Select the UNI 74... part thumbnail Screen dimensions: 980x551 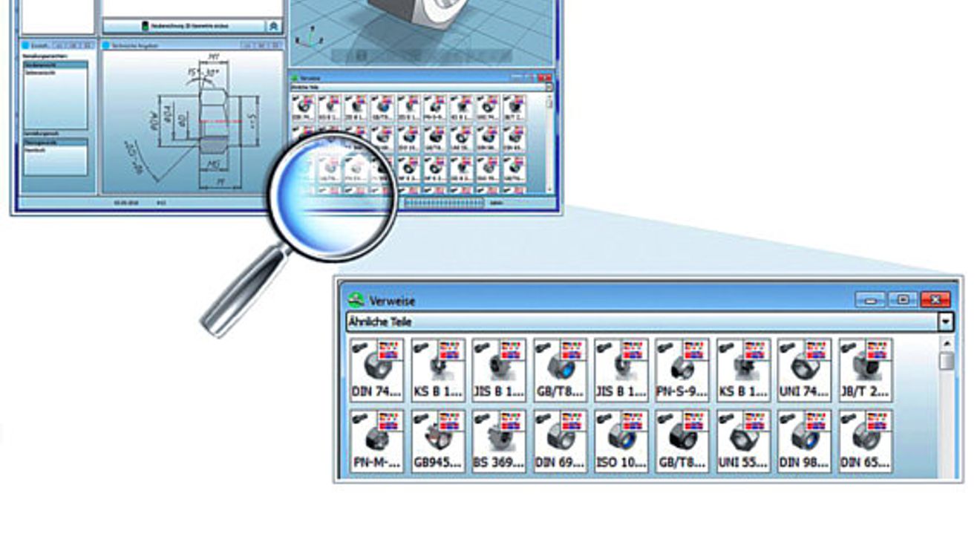point(804,370)
